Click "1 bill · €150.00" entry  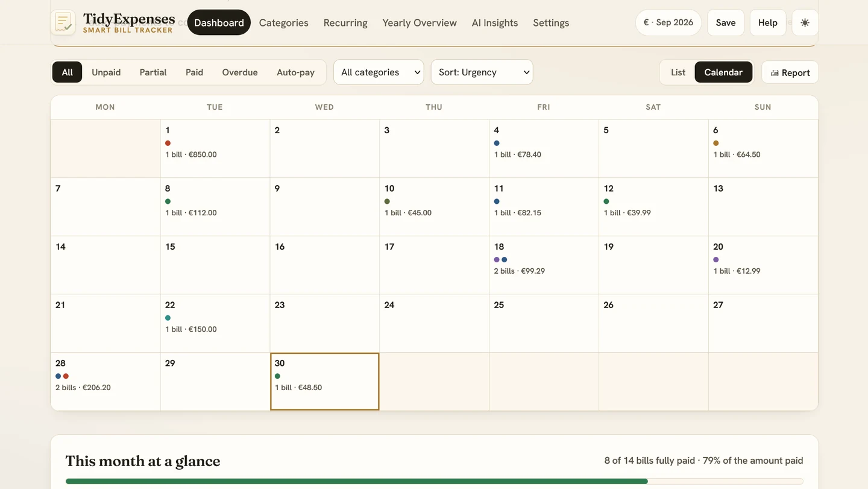click(191, 329)
